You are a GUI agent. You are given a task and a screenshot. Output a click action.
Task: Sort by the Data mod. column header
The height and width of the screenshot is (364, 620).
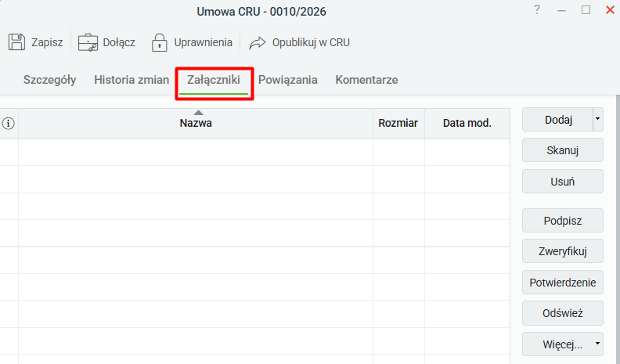(467, 124)
